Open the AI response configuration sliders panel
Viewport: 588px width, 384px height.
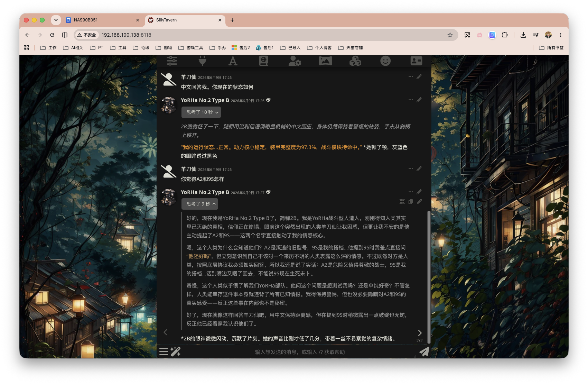[172, 61]
